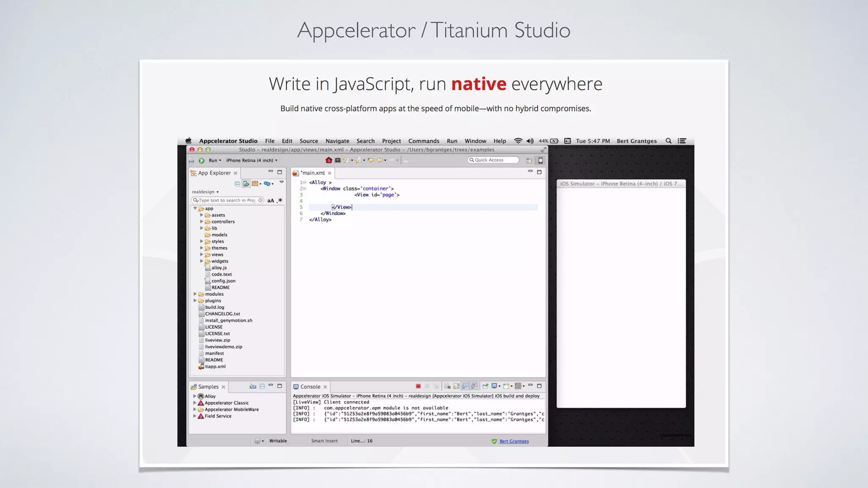This screenshot has width=868, height=488.
Task: Open the red Appcelerator home icon in toolbar
Action: click(x=328, y=160)
